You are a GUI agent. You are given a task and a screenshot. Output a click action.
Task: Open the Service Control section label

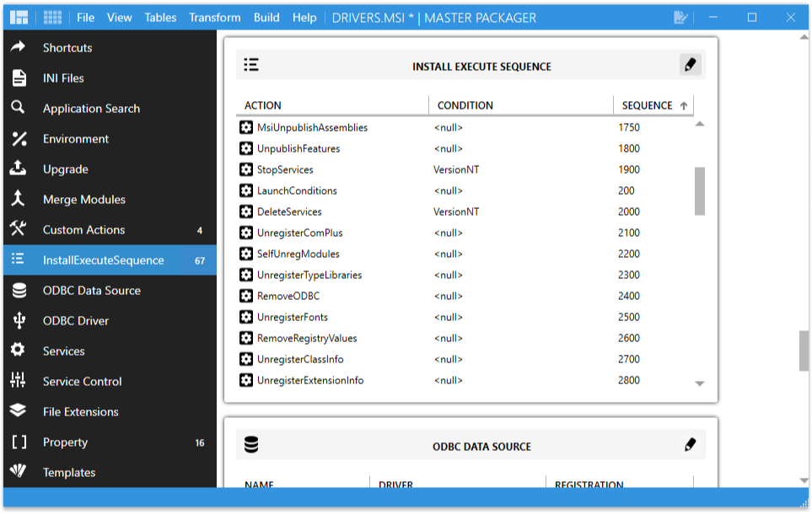82,382
